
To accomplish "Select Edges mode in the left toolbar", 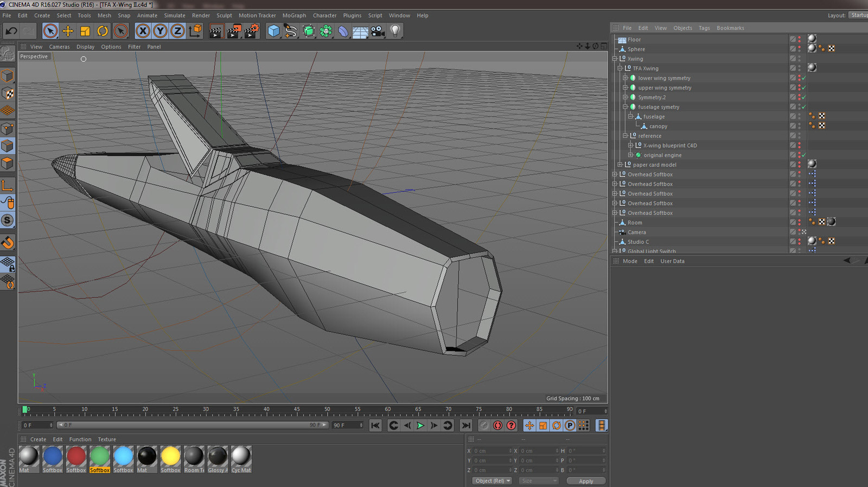I will tap(8, 146).
